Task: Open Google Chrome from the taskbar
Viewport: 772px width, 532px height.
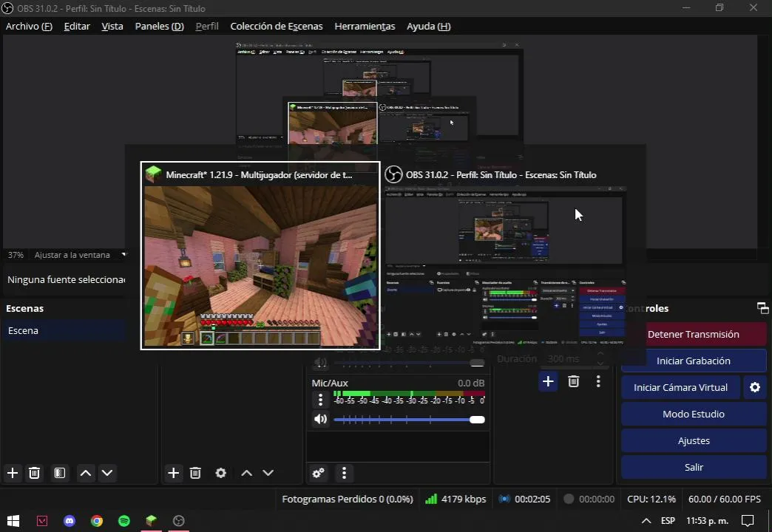Action: point(97,521)
